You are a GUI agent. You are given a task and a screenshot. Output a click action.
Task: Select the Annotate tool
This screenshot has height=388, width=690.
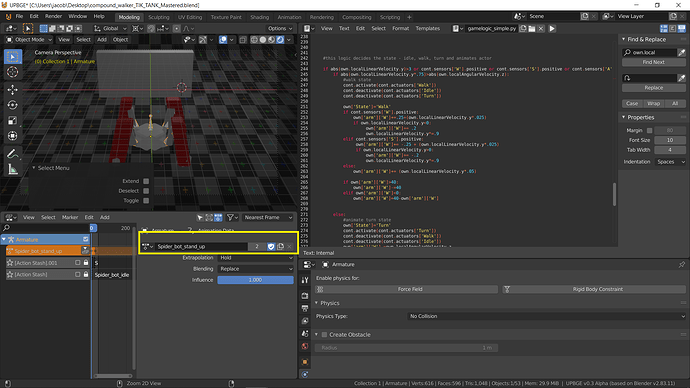[12, 154]
